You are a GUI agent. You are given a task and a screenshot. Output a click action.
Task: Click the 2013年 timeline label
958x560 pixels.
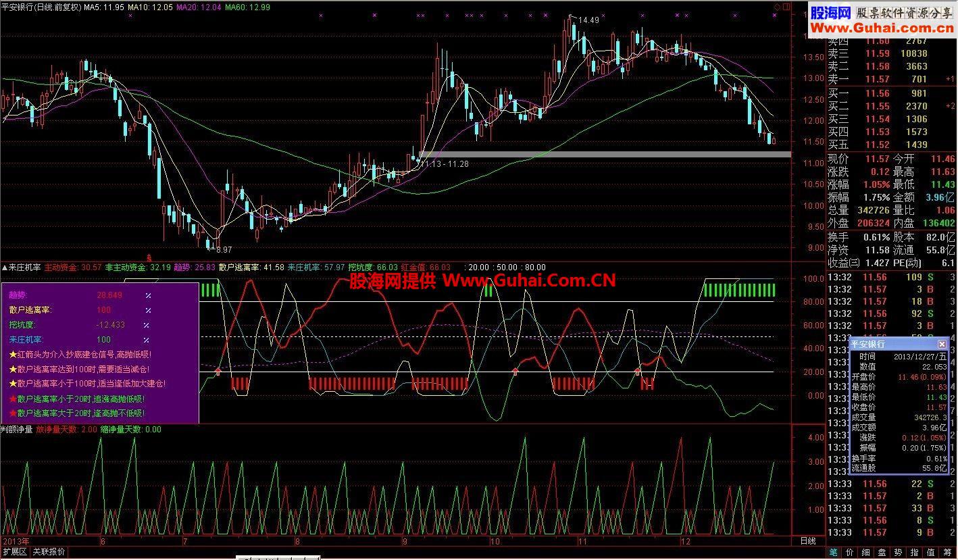pyautogui.click(x=15, y=541)
